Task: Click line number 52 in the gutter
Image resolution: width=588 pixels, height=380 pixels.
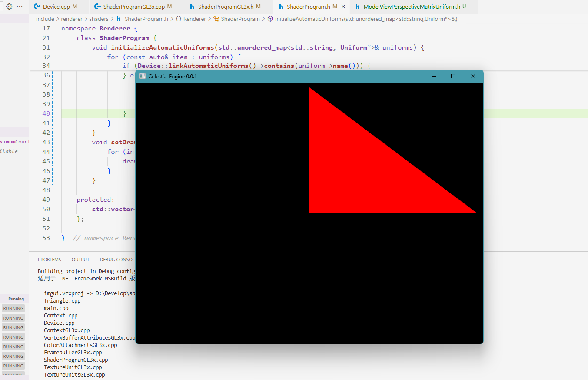Action: pos(46,228)
